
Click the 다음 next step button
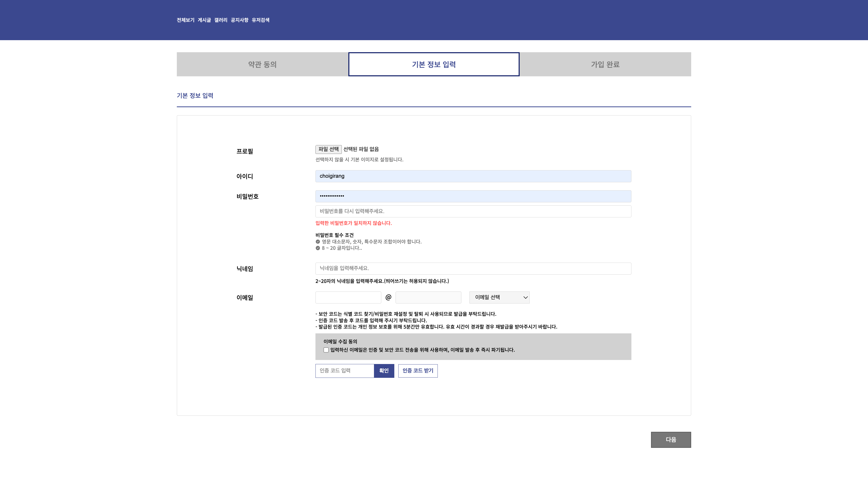coord(671,440)
